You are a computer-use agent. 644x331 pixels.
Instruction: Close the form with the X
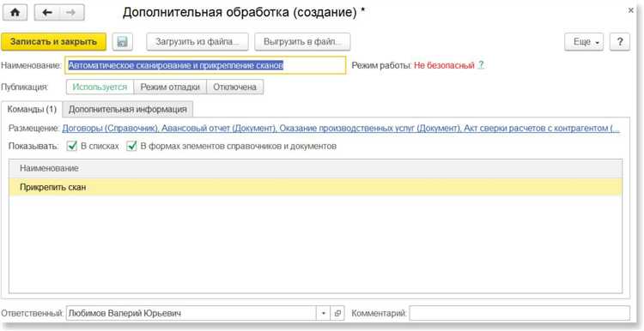click(631, 10)
